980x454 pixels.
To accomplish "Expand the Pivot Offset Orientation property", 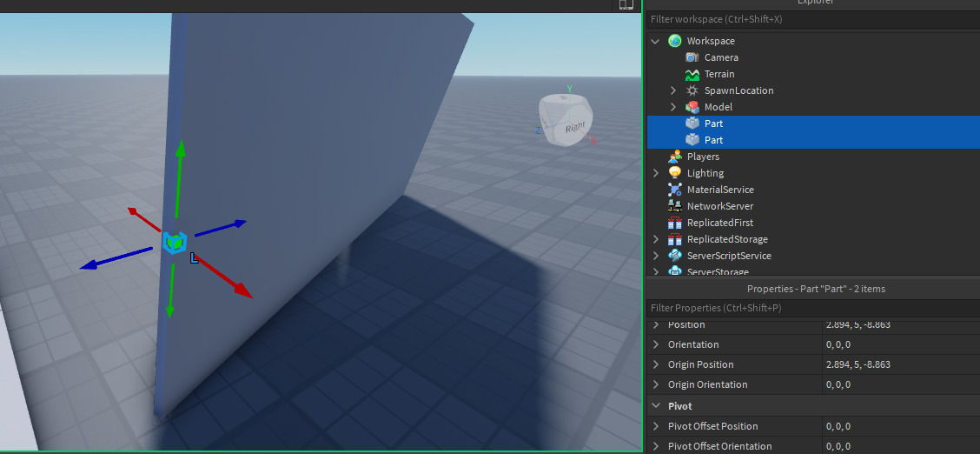I will 656,446.
